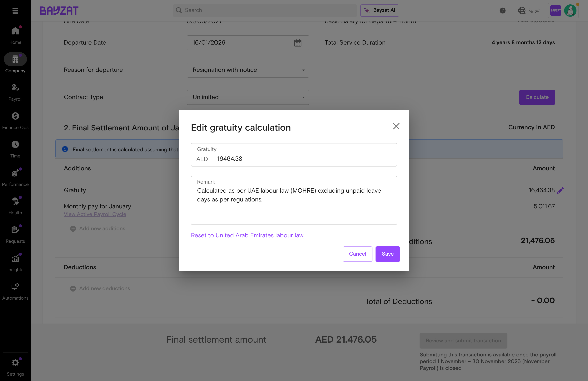Open Insights sidebar item
Image resolution: width=588 pixels, height=381 pixels.
click(15, 263)
